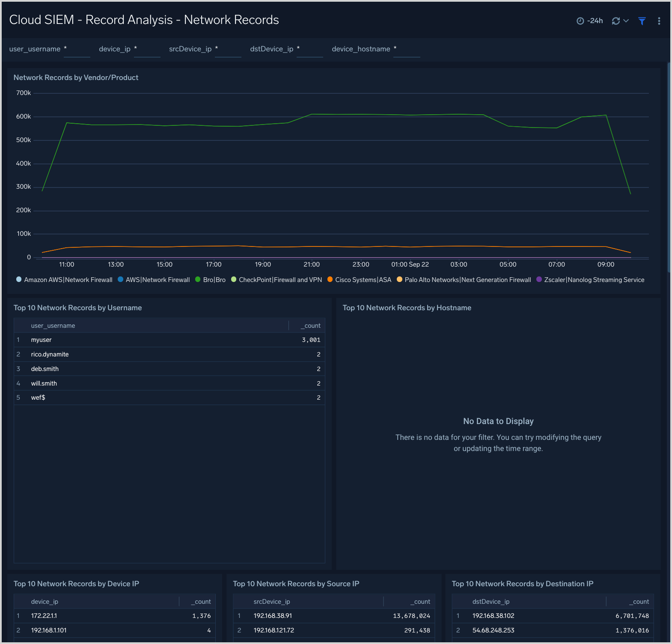Sort by user_username column header

coord(53,326)
